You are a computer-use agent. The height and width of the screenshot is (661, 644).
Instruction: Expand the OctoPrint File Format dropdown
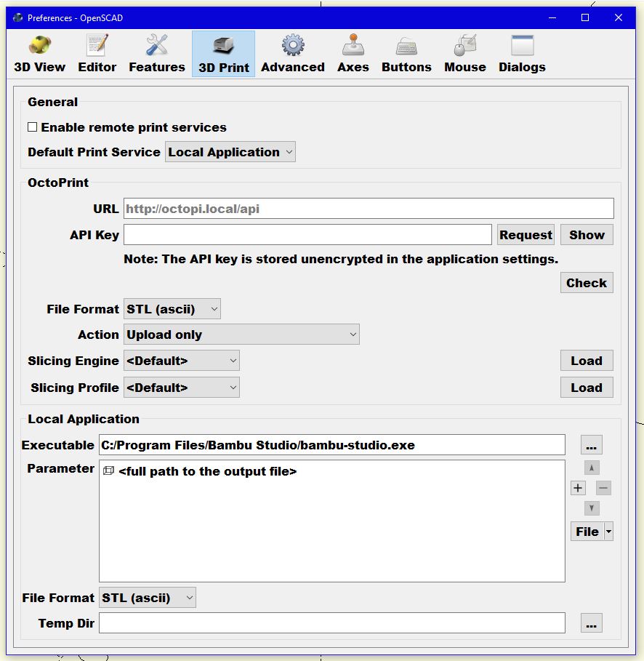(172, 309)
